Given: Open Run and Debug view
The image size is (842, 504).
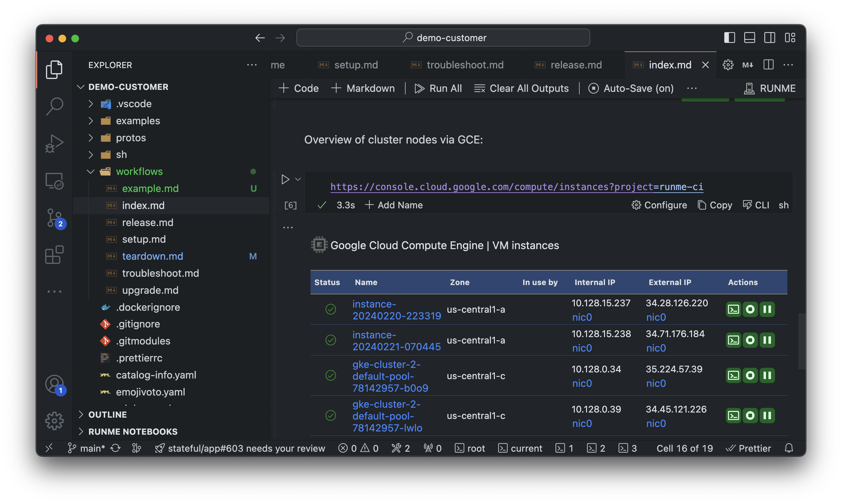Looking at the screenshot, I should coord(54,143).
